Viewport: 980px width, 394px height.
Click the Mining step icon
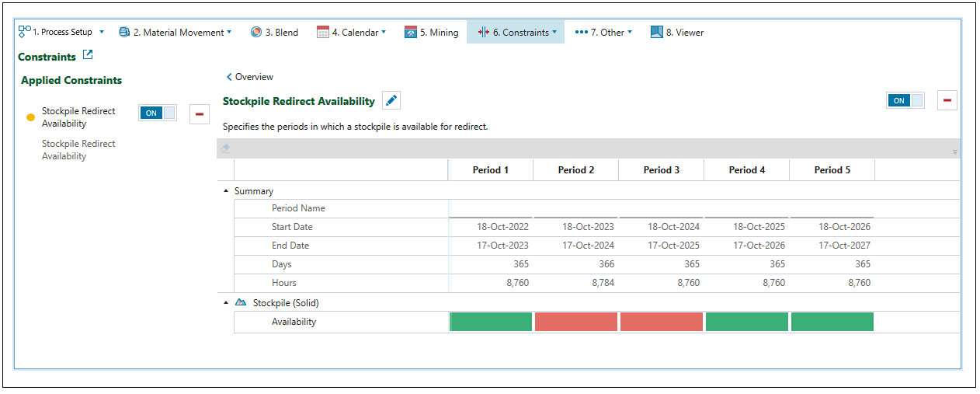coord(411,33)
